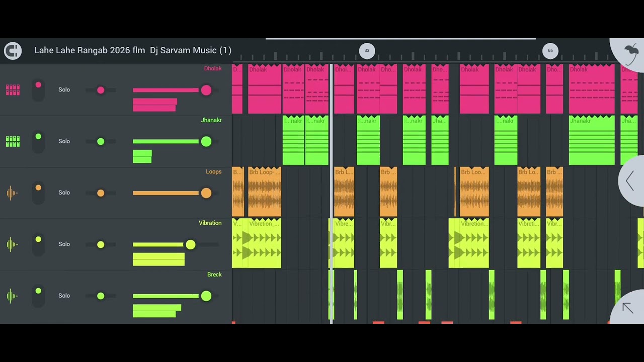Adjust the Loops pan knob
This screenshot has width=644, height=362.
(101, 193)
